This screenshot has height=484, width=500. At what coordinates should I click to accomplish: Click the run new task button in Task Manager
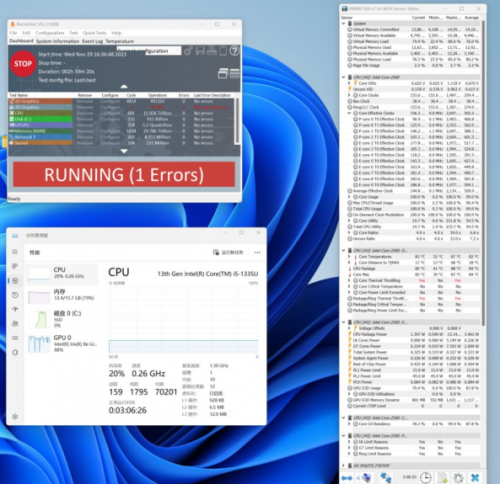pos(228,252)
